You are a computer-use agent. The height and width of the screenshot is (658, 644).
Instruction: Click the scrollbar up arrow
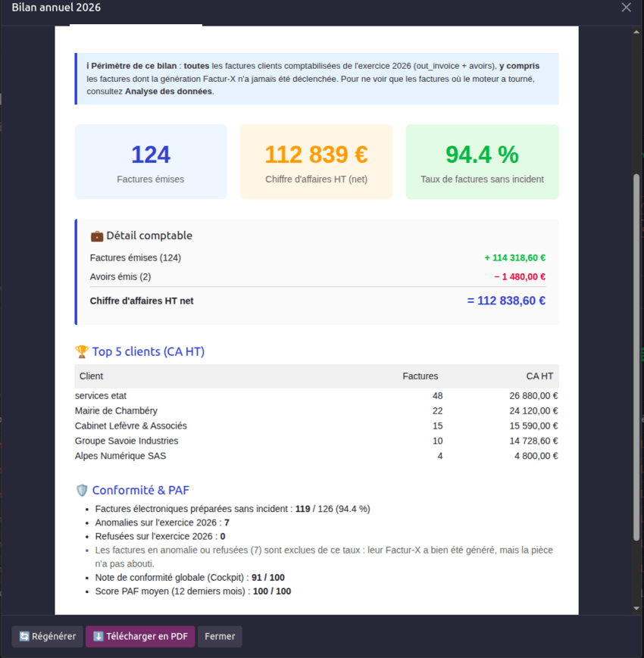tap(636, 33)
